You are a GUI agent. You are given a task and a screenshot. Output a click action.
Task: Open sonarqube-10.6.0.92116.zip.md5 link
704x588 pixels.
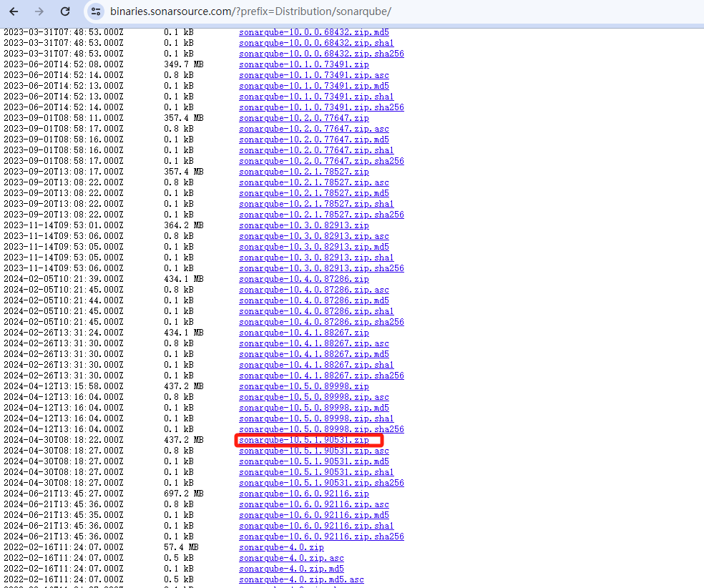[x=314, y=515]
